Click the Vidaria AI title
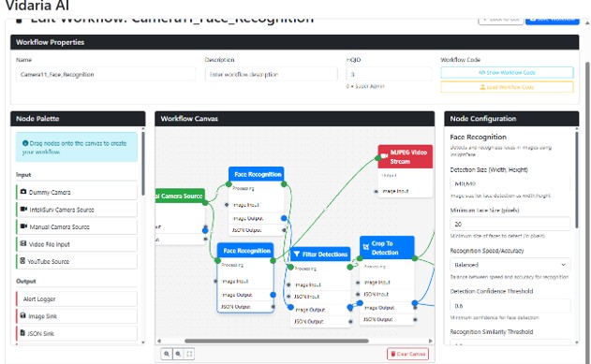 click(37, 6)
